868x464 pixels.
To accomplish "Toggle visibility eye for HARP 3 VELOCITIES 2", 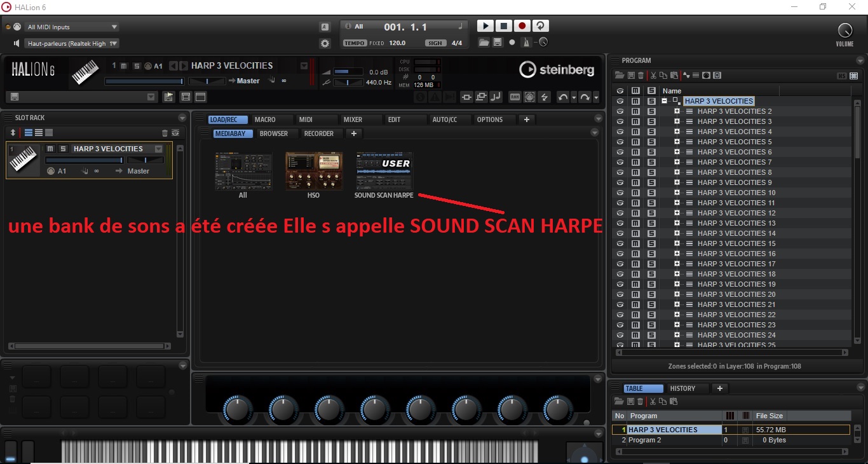I will pos(621,111).
